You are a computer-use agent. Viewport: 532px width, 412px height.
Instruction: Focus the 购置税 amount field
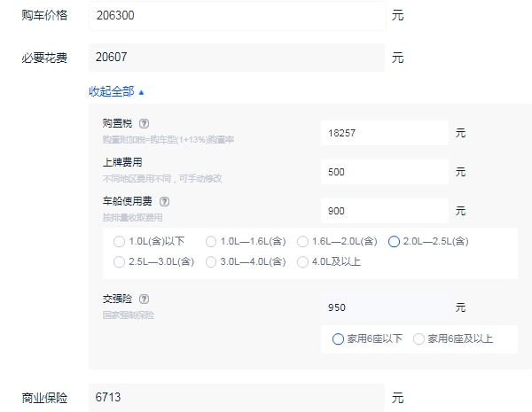(x=384, y=133)
